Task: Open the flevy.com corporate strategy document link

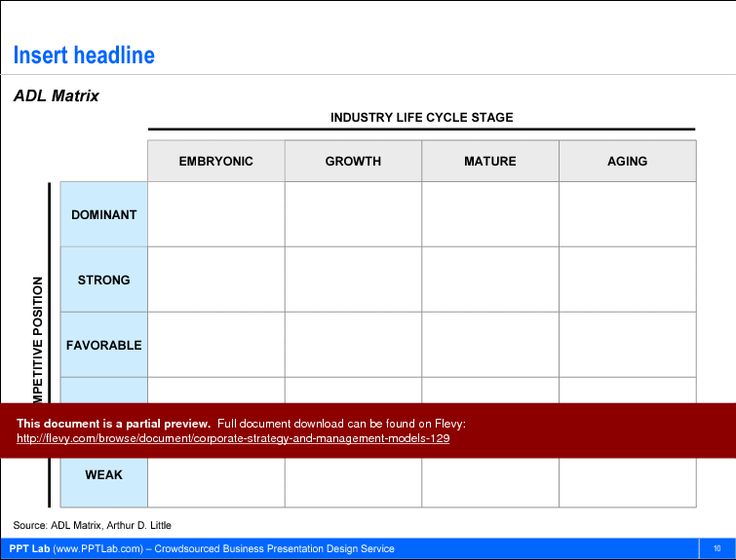Action: pos(233,438)
